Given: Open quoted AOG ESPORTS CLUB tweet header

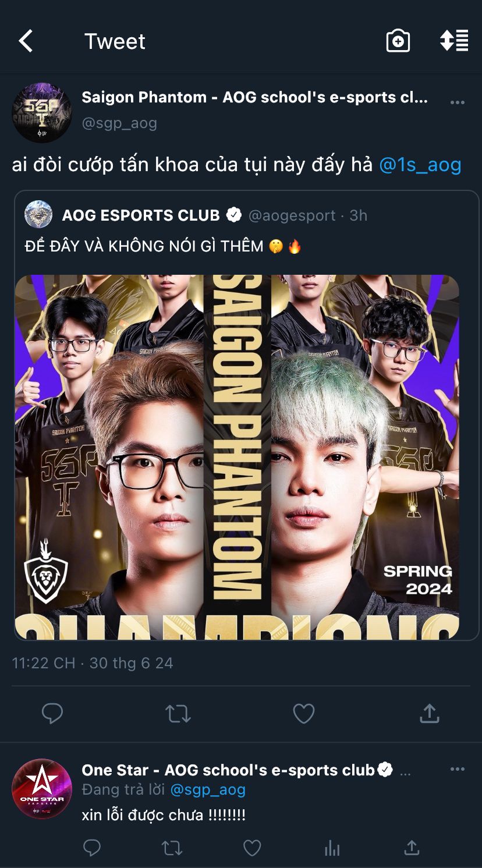Looking at the screenshot, I should (196, 215).
